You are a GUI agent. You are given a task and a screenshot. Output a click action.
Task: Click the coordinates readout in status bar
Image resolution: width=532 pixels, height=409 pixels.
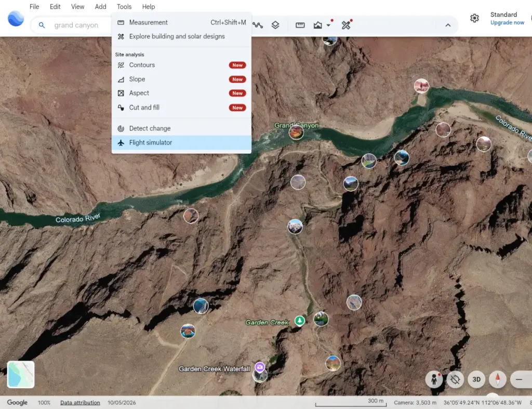[483, 403]
